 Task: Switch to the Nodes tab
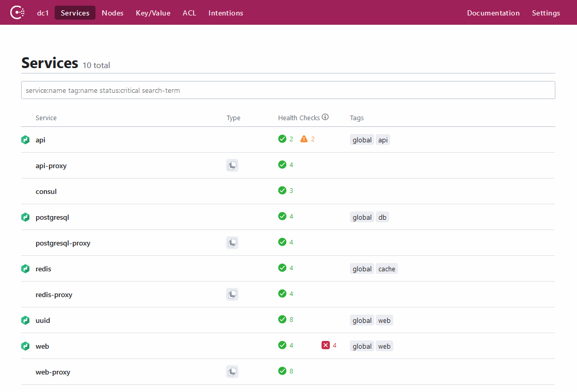(x=113, y=13)
